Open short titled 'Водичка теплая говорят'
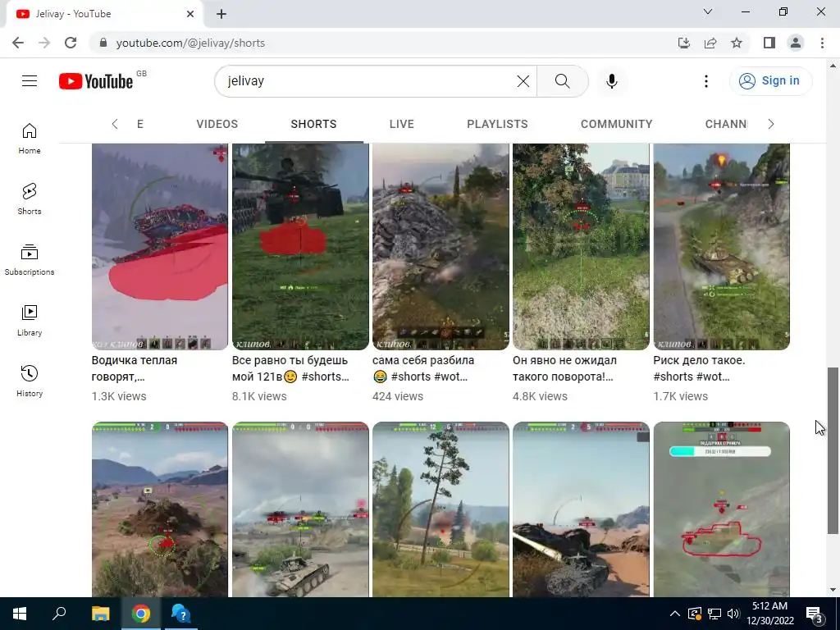 135,368
